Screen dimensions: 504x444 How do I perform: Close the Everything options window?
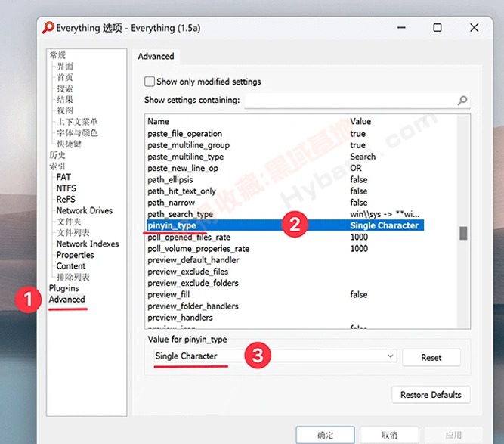(475, 28)
